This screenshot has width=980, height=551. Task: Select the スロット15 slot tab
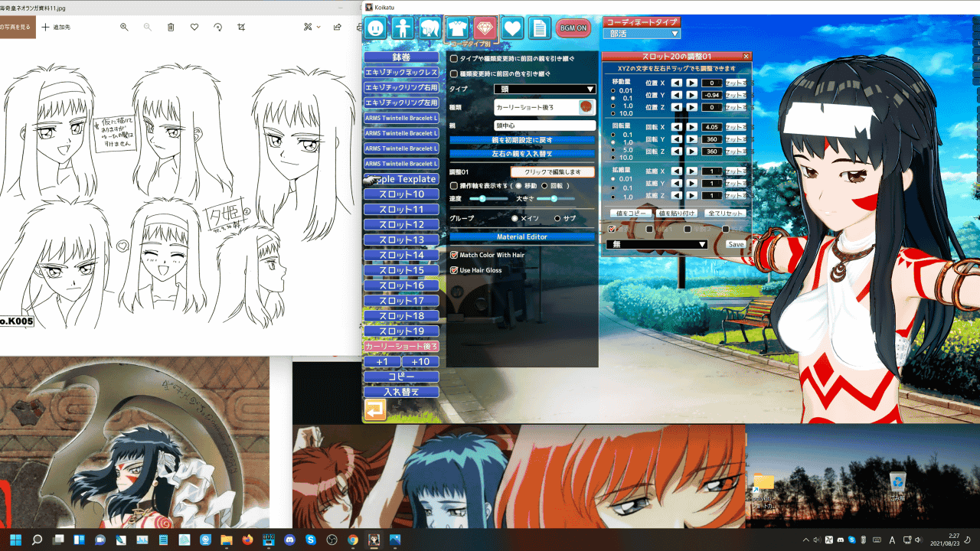coord(401,270)
